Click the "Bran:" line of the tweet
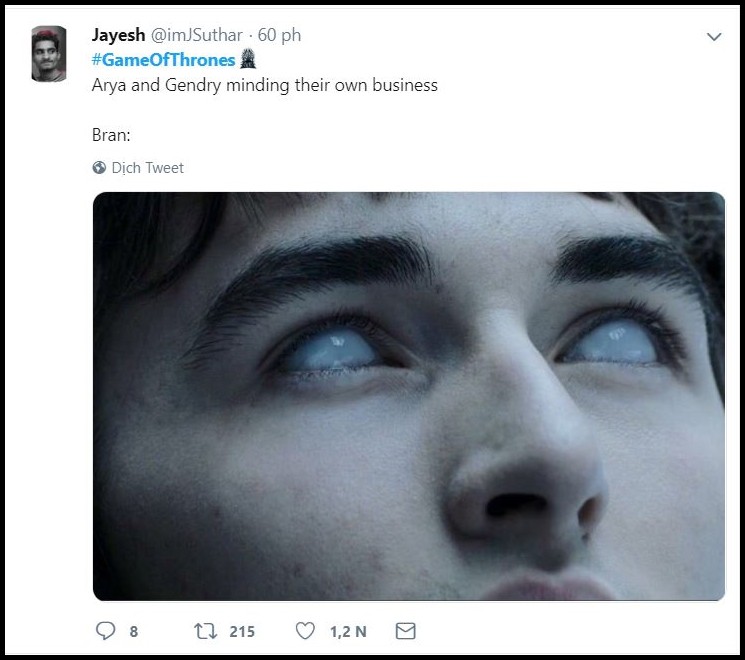Viewport: 745px width, 660px height. [112, 134]
